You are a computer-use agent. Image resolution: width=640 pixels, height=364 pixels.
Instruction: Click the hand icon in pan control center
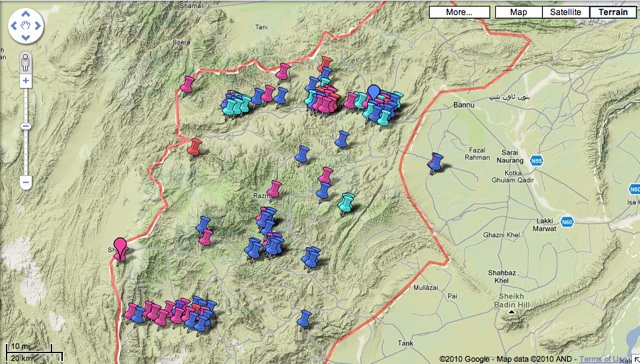click(26, 26)
